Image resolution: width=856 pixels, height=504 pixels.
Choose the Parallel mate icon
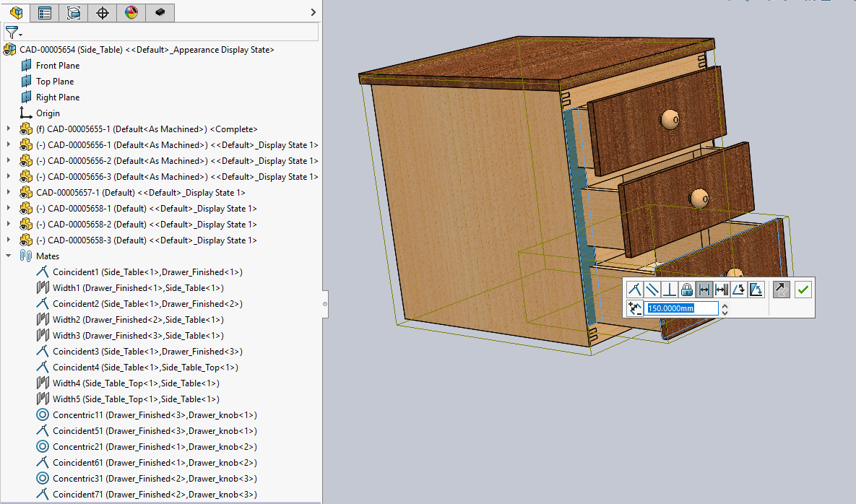[x=652, y=290]
